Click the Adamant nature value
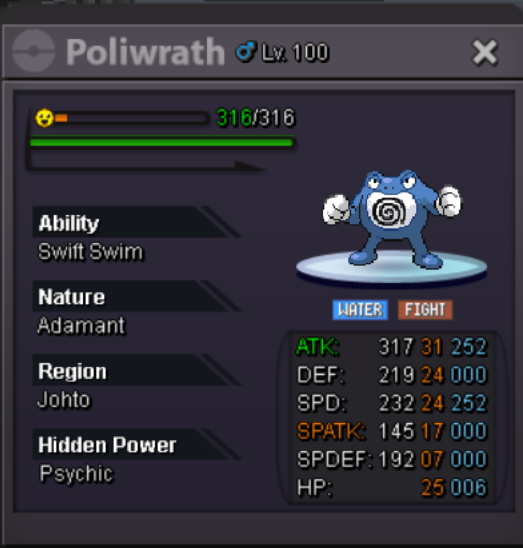523x548 pixels. 81,325
